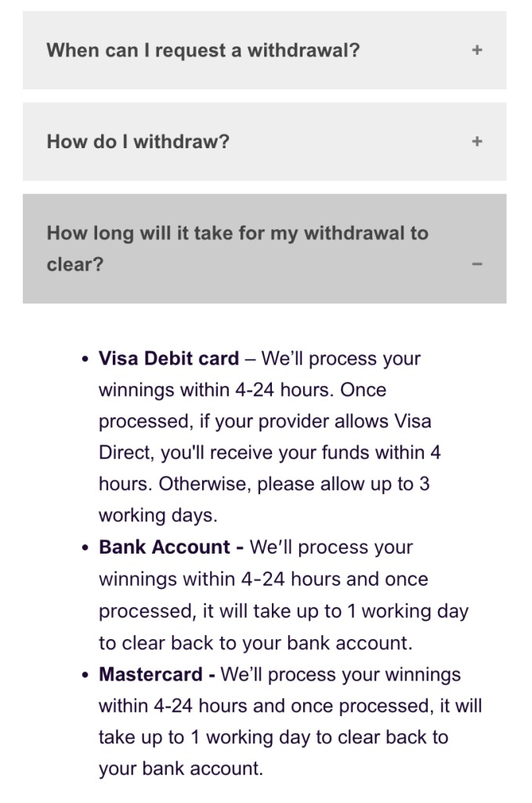Click the line "hours. Otherwise, please allow up to 3"
Viewport: 532px width, 803px height.
pos(264,484)
